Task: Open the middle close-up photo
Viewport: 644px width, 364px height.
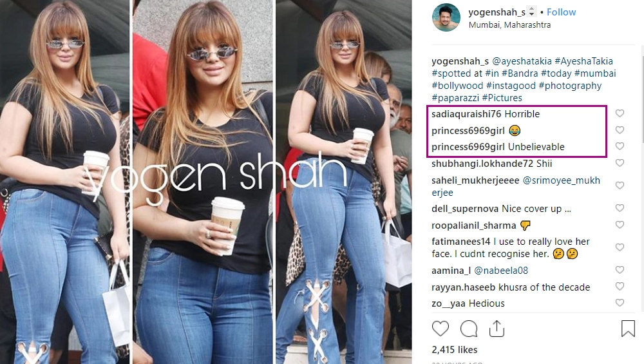Action: click(x=203, y=182)
